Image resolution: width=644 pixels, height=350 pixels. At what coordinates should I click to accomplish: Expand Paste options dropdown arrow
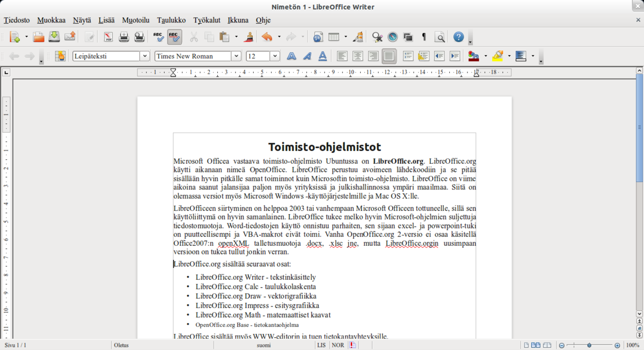[236, 37]
